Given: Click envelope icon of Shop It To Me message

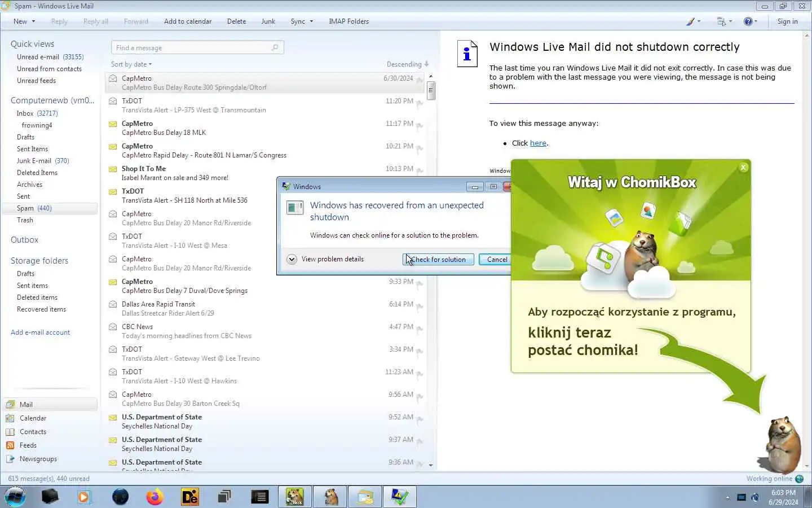Looking at the screenshot, I should pyautogui.click(x=113, y=169).
